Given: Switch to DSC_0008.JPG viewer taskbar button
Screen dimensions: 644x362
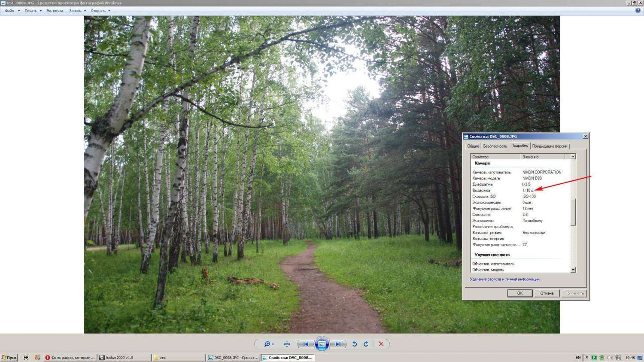Looking at the screenshot, I should pos(234,357).
